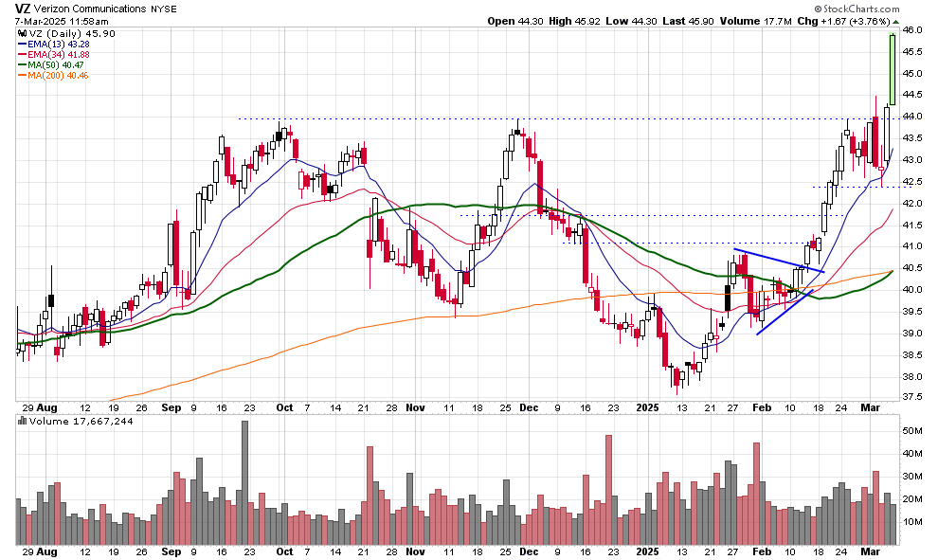
Task: Click the Mar label under the price chart
Action: [x=870, y=408]
